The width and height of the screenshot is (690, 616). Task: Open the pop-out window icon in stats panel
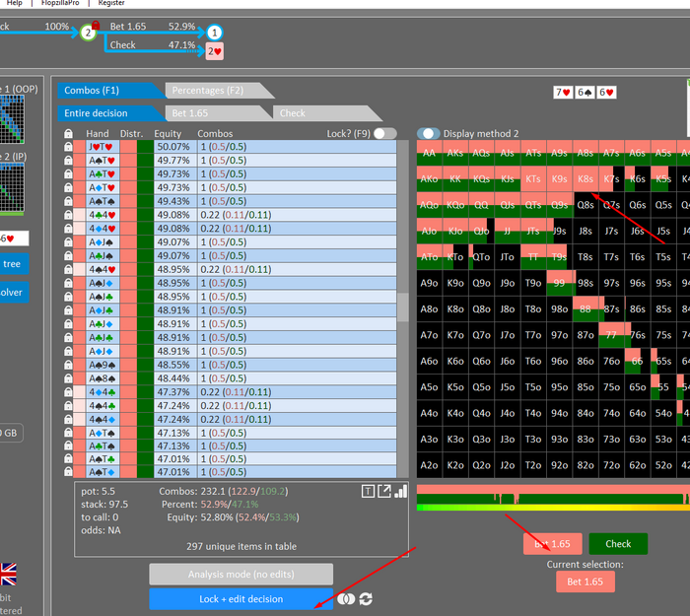pos(384,491)
